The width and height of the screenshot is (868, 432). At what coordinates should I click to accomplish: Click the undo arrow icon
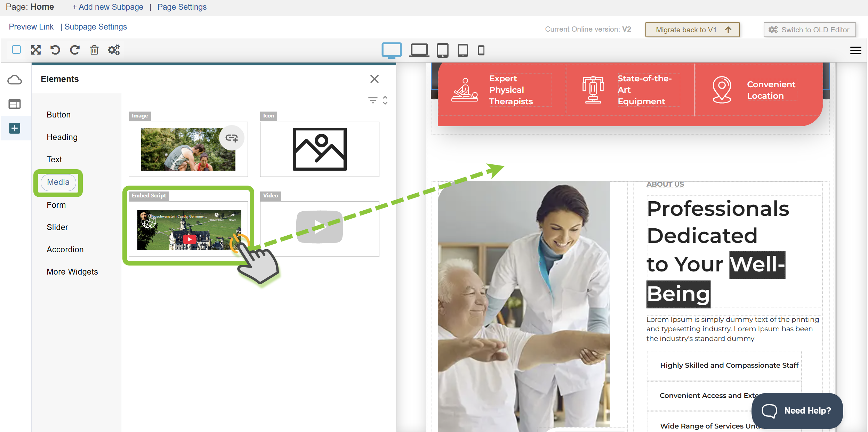tap(55, 50)
